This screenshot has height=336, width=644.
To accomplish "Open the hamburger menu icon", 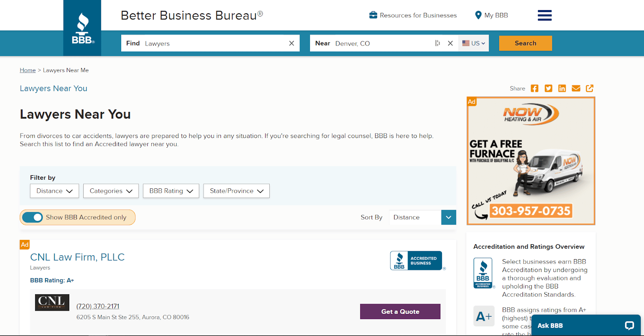I will [545, 15].
